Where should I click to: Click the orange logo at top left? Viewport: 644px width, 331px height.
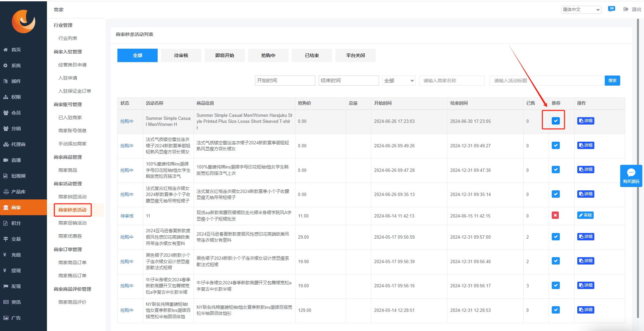[23, 21]
